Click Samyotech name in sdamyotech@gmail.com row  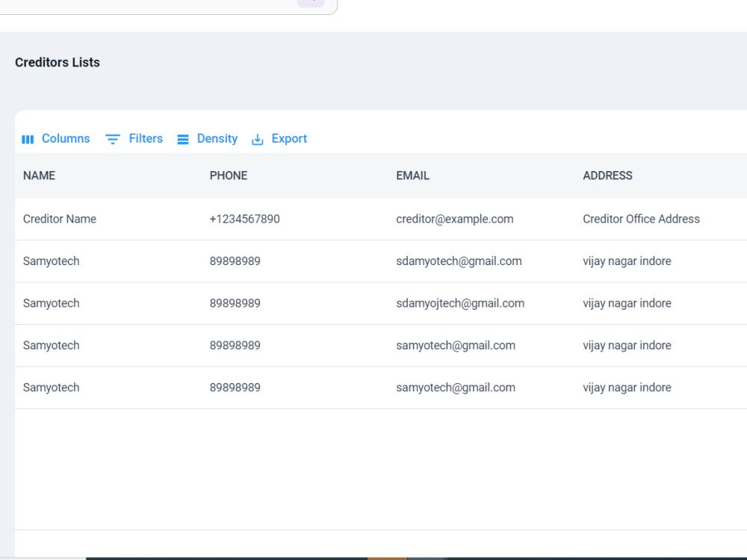coord(51,261)
